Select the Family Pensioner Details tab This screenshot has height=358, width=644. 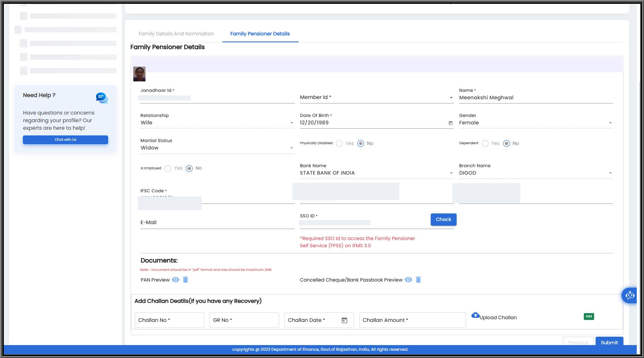pyautogui.click(x=260, y=34)
